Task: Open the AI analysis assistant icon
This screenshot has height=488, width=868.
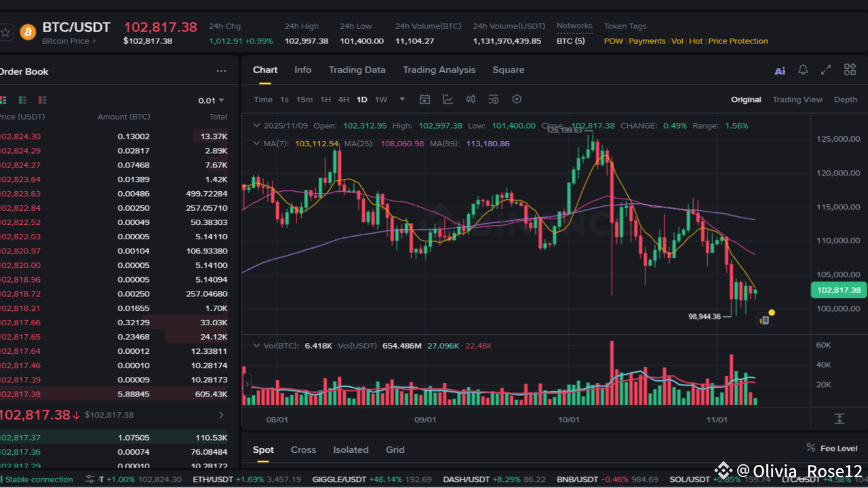Action: 780,70
